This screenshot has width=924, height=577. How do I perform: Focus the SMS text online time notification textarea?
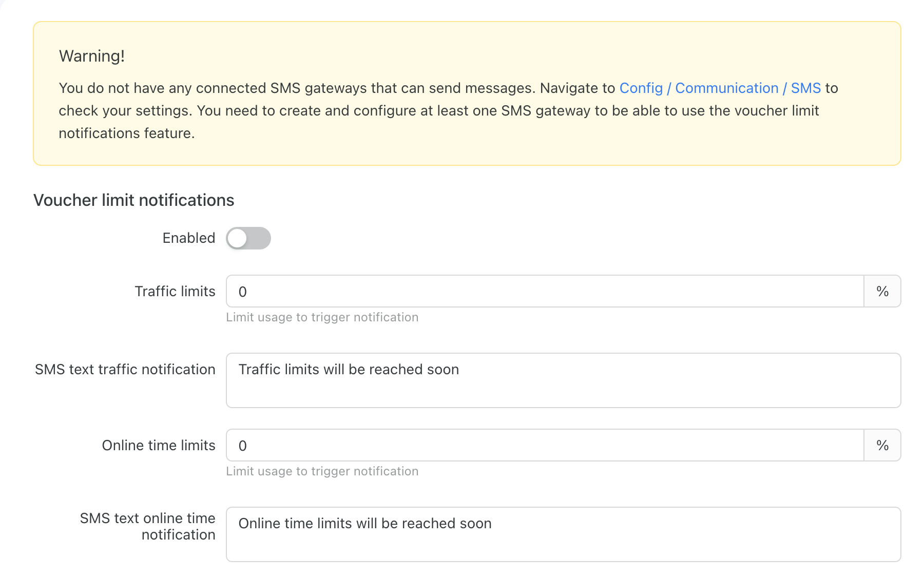coord(563,534)
